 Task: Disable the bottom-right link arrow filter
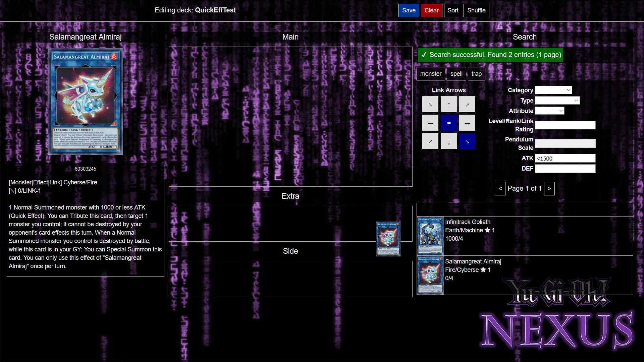point(467,141)
